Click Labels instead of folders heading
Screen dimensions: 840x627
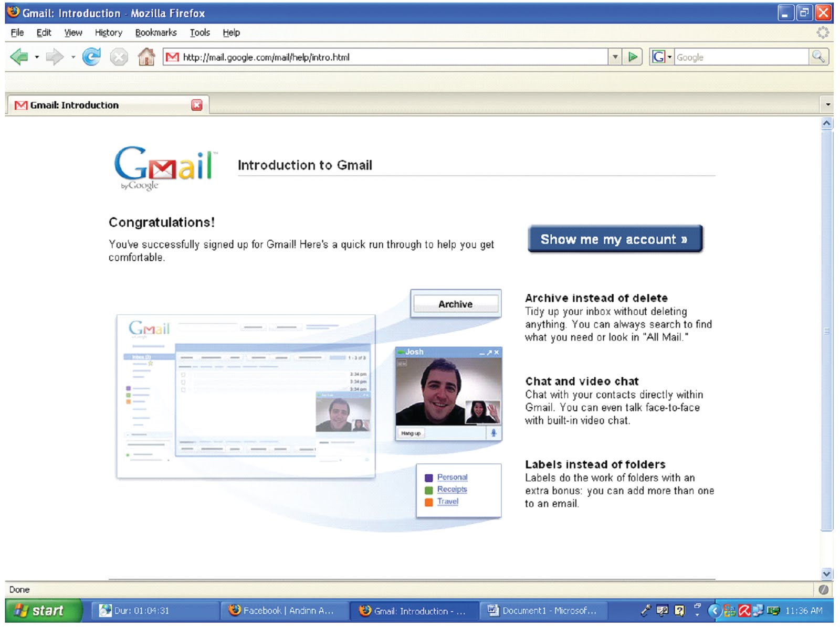coord(595,464)
